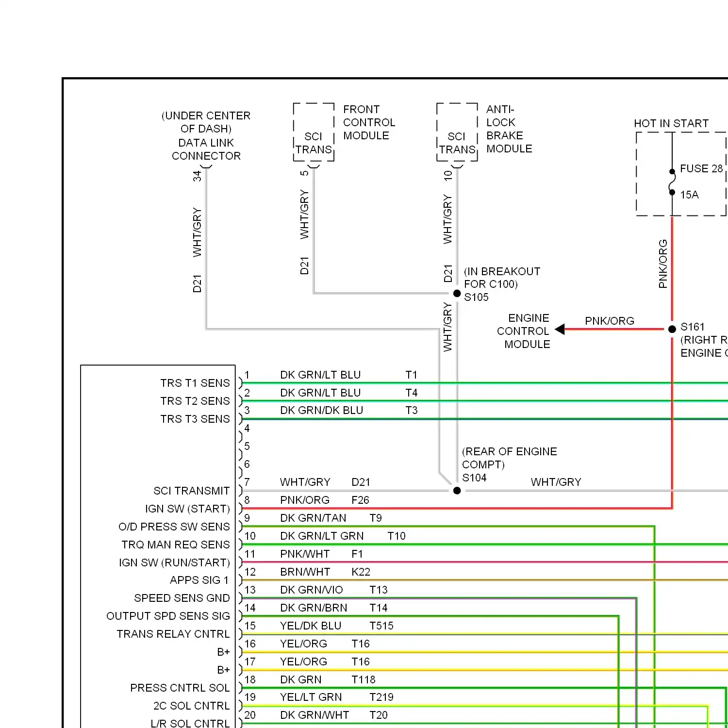Screen dimensions: 728x728
Task: Select the YEL/DK BLU wire color
Action: (x=311, y=626)
